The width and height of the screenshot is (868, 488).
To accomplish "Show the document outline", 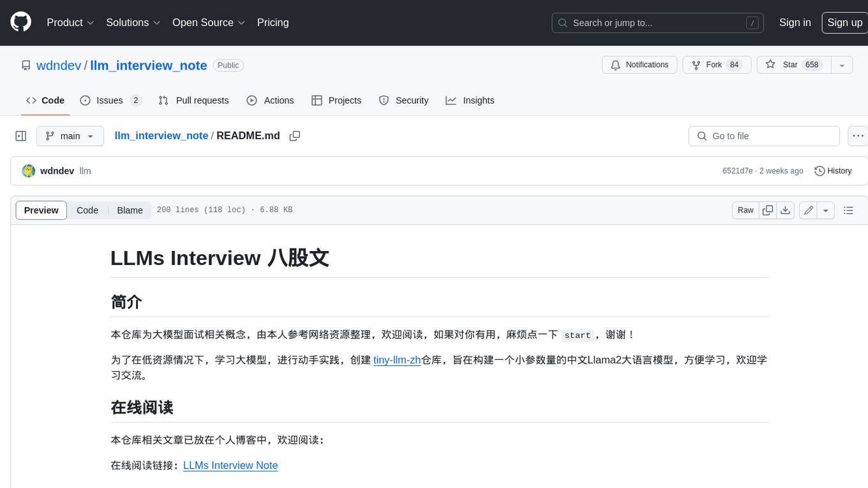I will pyautogui.click(x=848, y=210).
